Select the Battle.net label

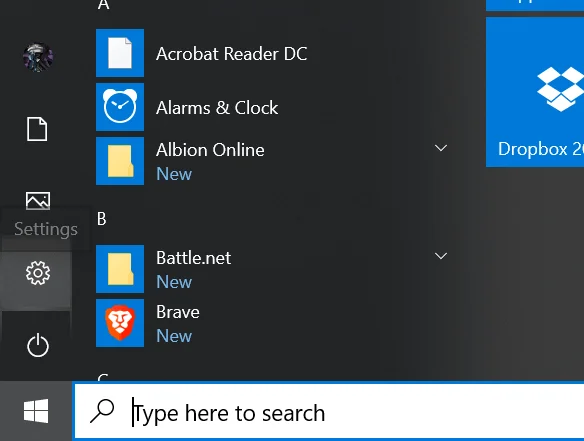coord(193,258)
